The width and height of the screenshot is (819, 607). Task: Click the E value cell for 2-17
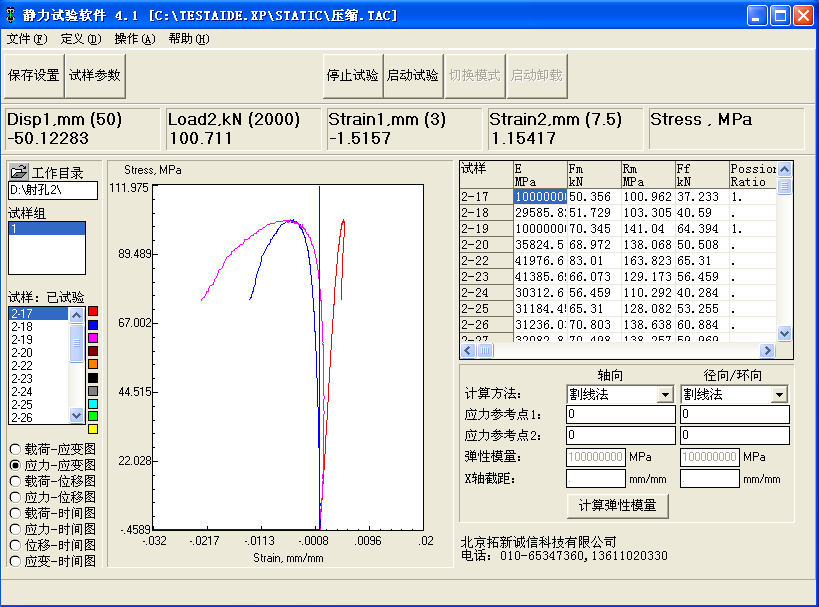click(540, 197)
